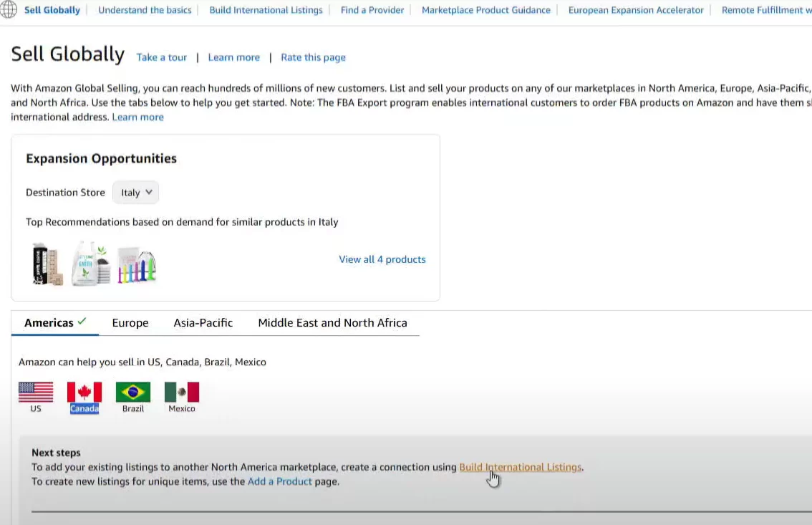Switch to the Americas tab

(x=55, y=322)
